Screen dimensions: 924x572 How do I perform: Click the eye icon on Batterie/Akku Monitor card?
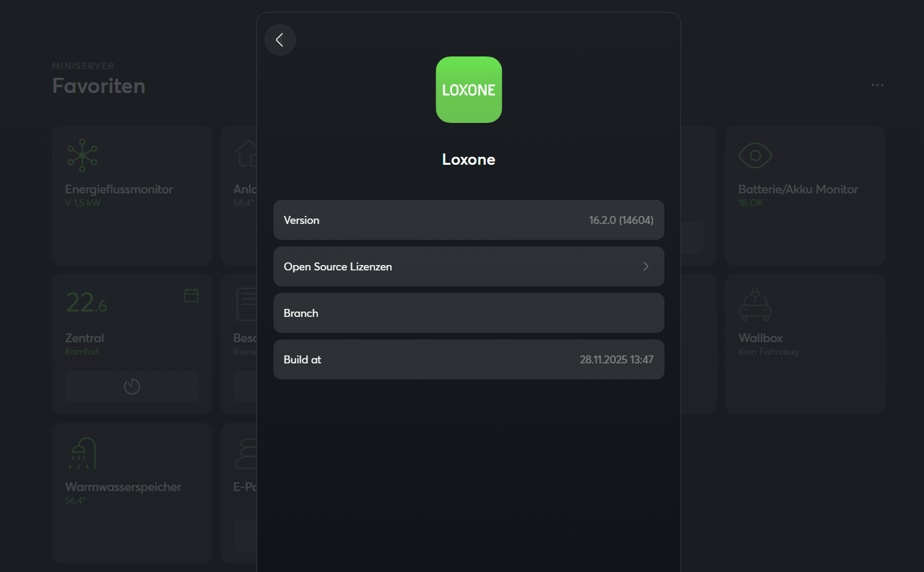(755, 155)
